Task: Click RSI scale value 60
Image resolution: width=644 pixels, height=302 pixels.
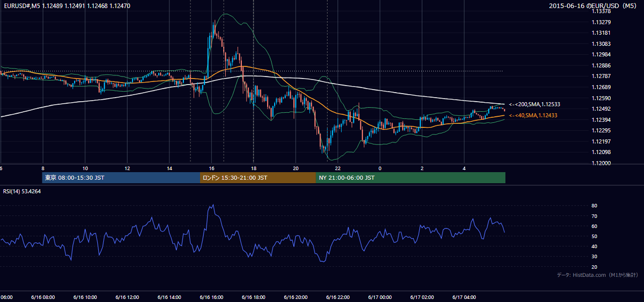Action: tap(594, 226)
